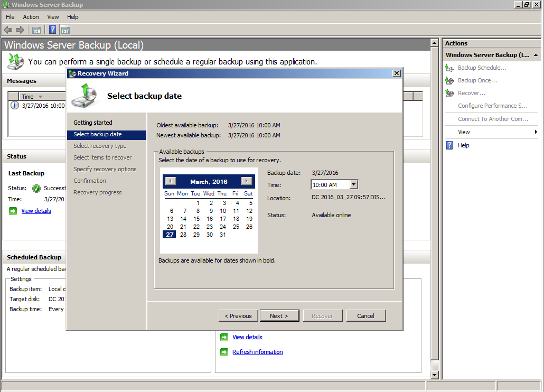Click 'Select recovery type' wizard step
This screenshot has height=392, width=544.
tap(100, 146)
